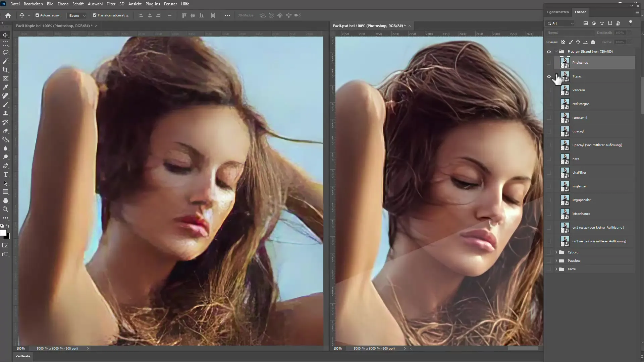This screenshot has height=362, width=644.
Task: Click the imgupscaler layer thumbnail
Action: pos(565,200)
